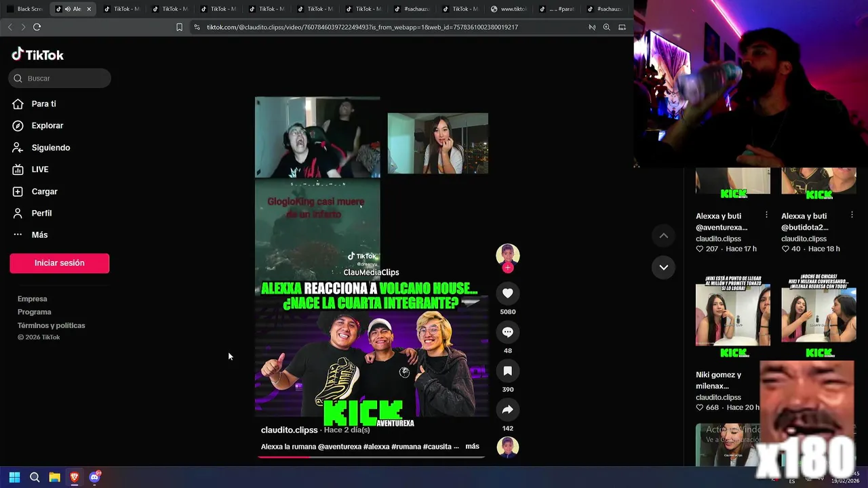The height and width of the screenshot is (488, 868).
Task: Switch to the Black Screen tab
Action: click(24, 9)
